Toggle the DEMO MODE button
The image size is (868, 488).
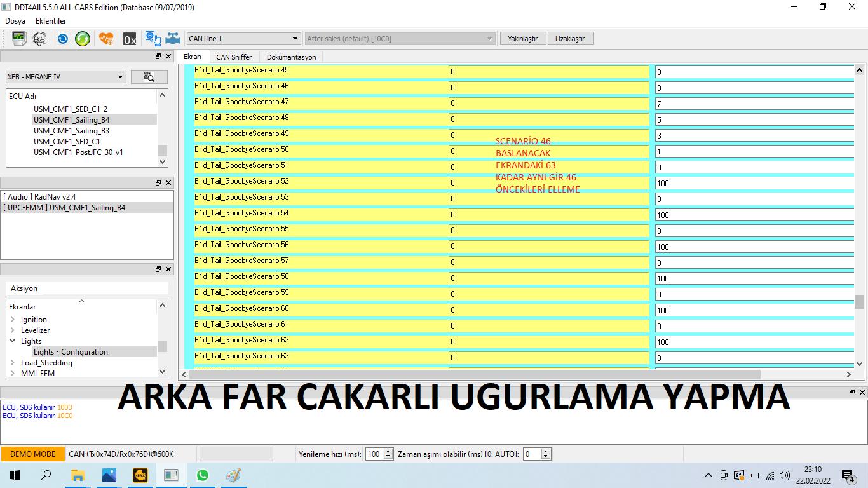coord(32,454)
